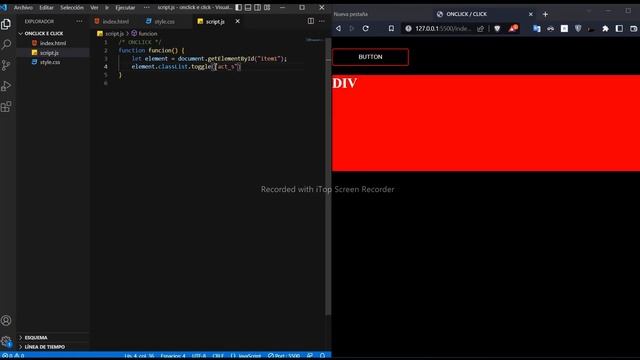The image size is (640, 360).
Task: Click the line and column status bar indicator
Action: click(x=139, y=356)
